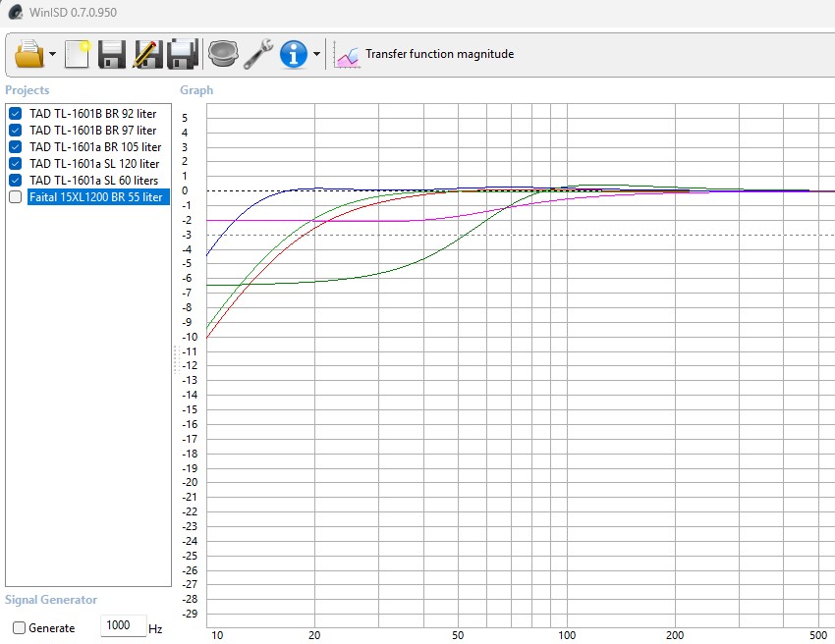Click the graph type chart icon

347,55
